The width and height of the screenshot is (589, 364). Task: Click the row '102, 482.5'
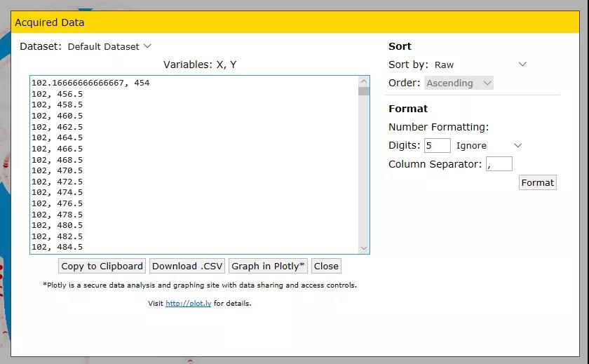[x=57, y=236]
